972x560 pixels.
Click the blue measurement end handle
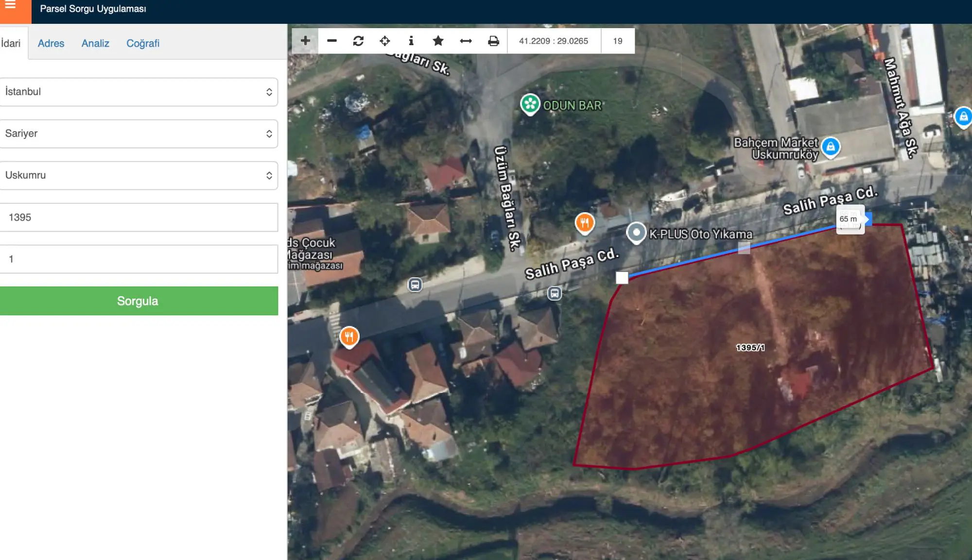[868, 219]
